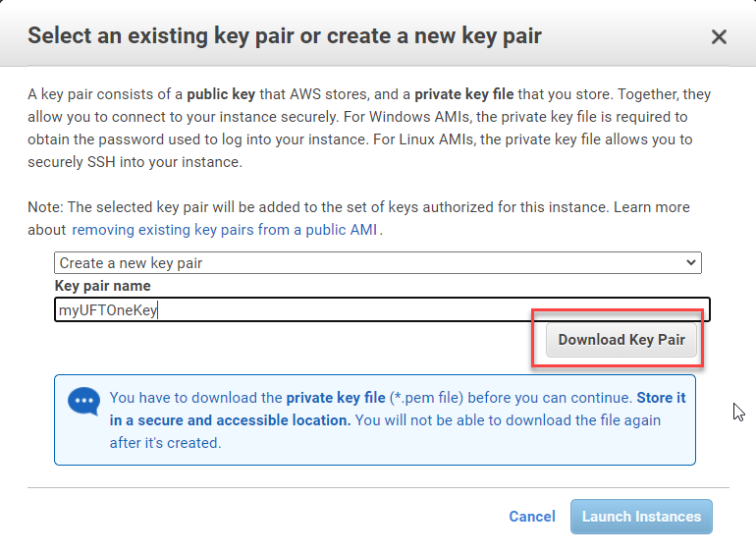Click bold 'private key file' in top paragraph

coord(463,94)
